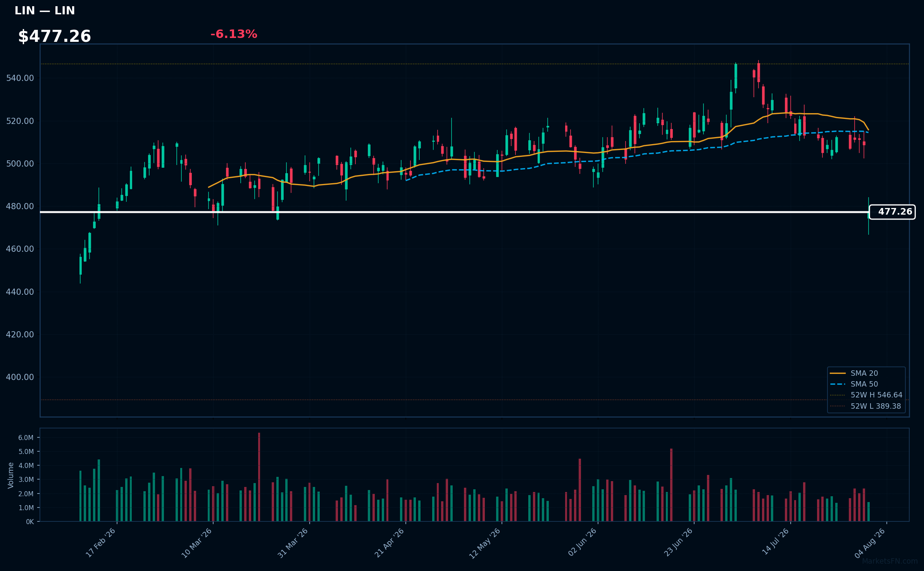Click the 4.0M volume axis label
924x571 pixels.
pyautogui.click(x=26, y=466)
